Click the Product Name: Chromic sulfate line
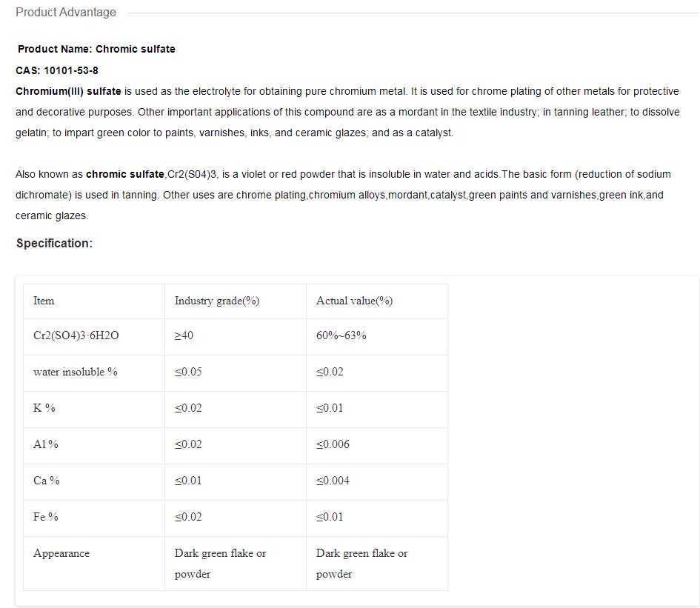This screenshot has width=700, height=608. pos(96,49)
